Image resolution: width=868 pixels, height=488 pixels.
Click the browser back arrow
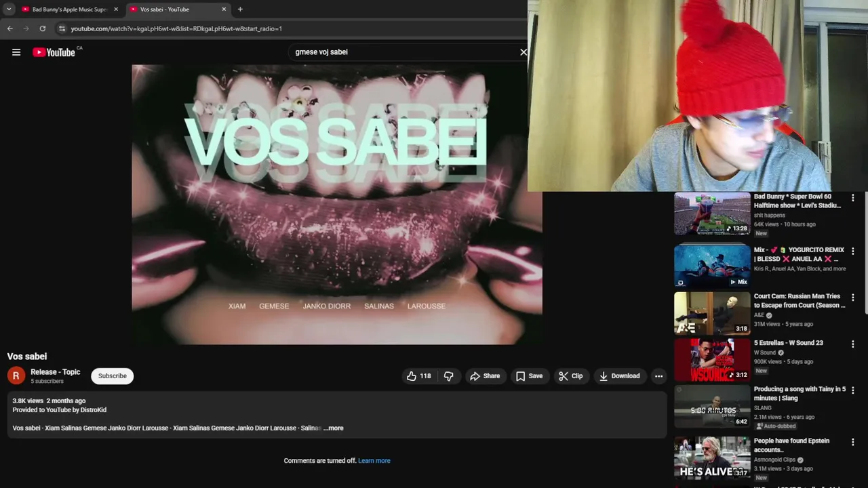(9, 28)
